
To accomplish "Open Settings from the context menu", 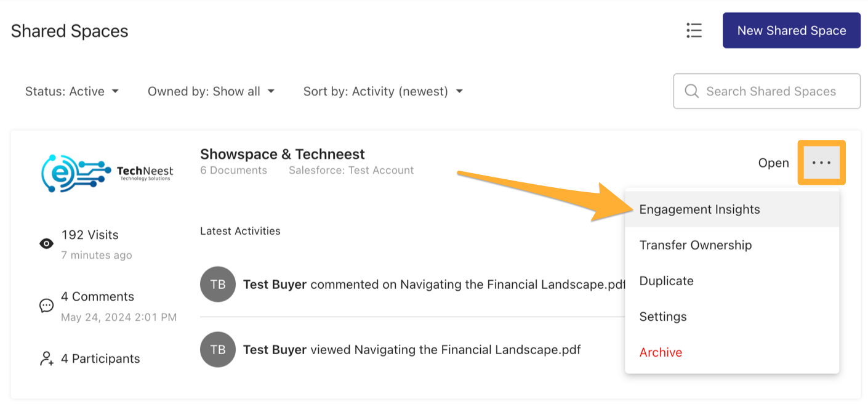I will (663, 317).
